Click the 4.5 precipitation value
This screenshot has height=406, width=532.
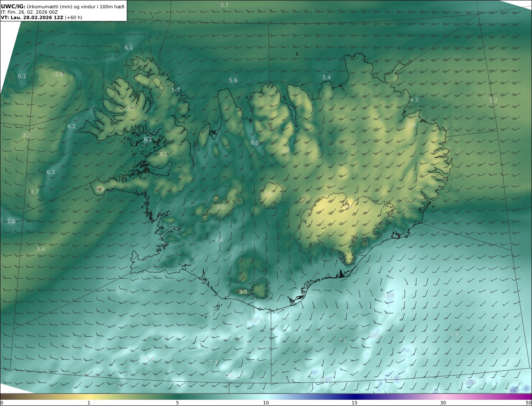click(x=414, y=100)
